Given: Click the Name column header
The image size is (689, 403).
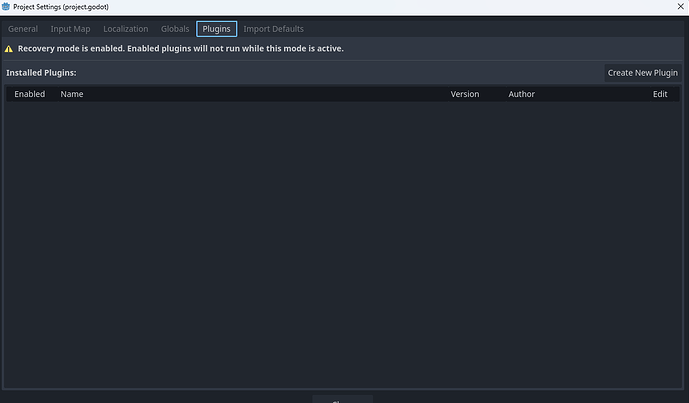Looking at the screenshot, I should (x=72, y=94).
